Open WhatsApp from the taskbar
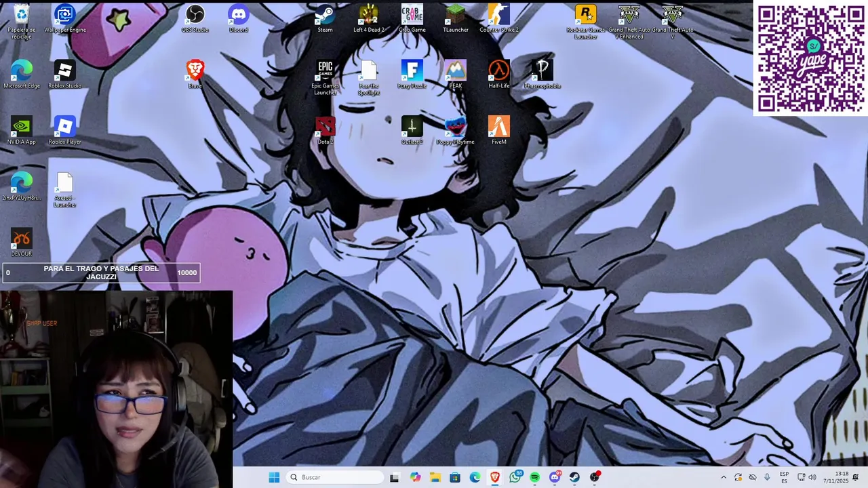This screenshot has height=488, width=868. [x=515, y=477]
